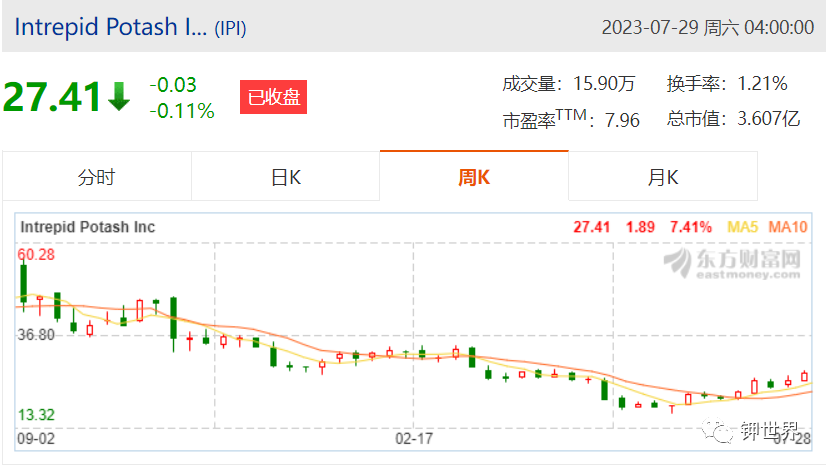Viewport: 826px width, 467px height.
Task: Click the green down arrow price icon
Action: [x=119, y=96]
